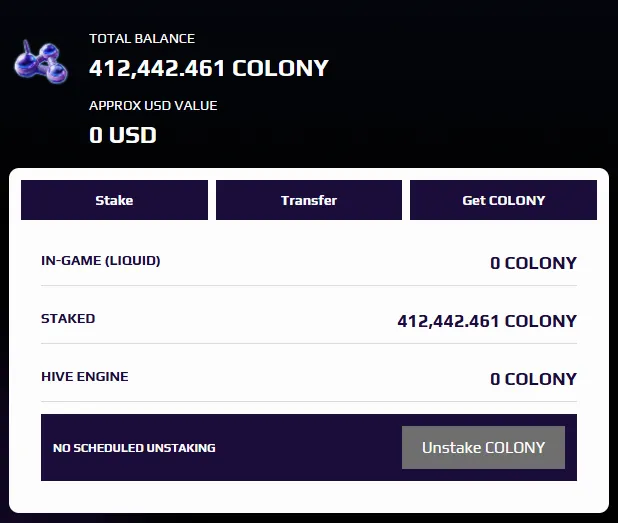Open the Stake action
Viewport: 618px width, 523px height.
(114, 200)
